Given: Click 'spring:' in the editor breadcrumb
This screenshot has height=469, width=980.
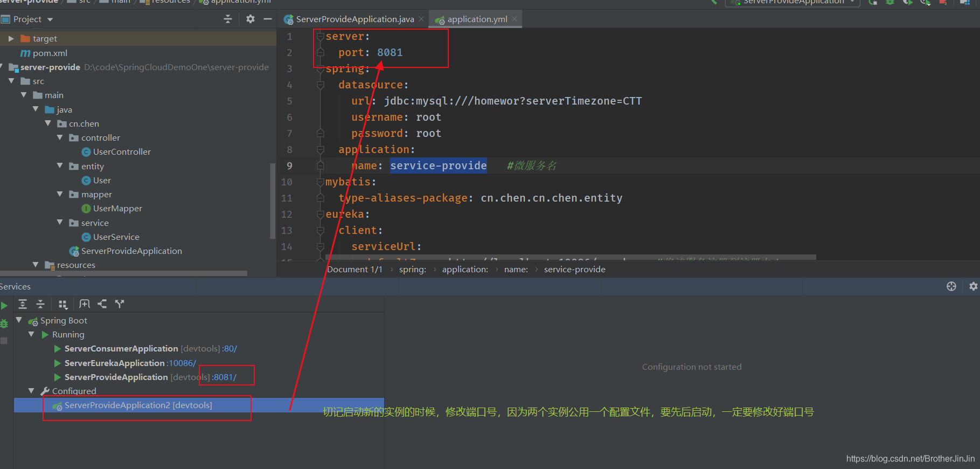Looking at the screenshot, I should pyautogui.click(x=413, y=270).
